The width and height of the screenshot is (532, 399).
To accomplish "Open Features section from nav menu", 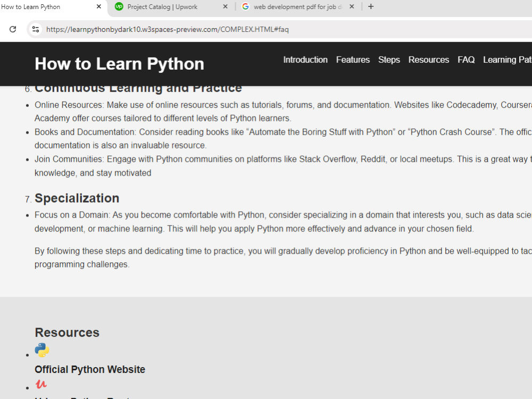I will (353, 60).
